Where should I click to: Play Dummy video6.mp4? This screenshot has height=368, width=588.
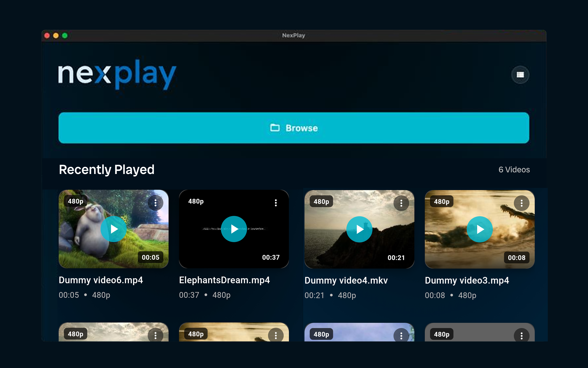click(114, 229)
